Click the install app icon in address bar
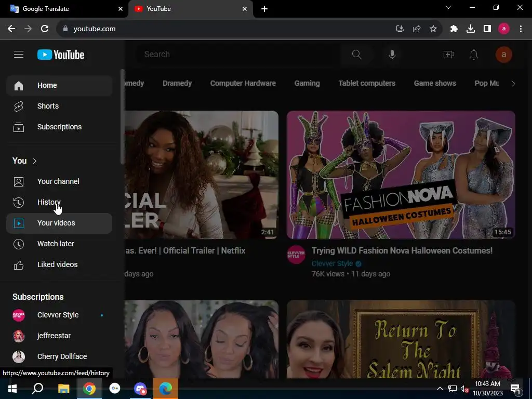The width and height of the screenshot is (532, 399). (400, 29)
